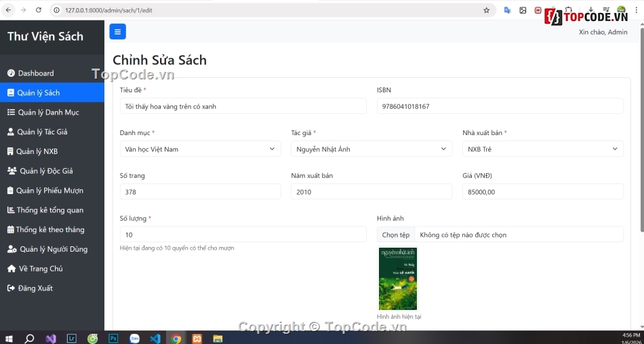Expand the Danh mục dropdown
Screen dimensions: 644x344
coord(201,149)
